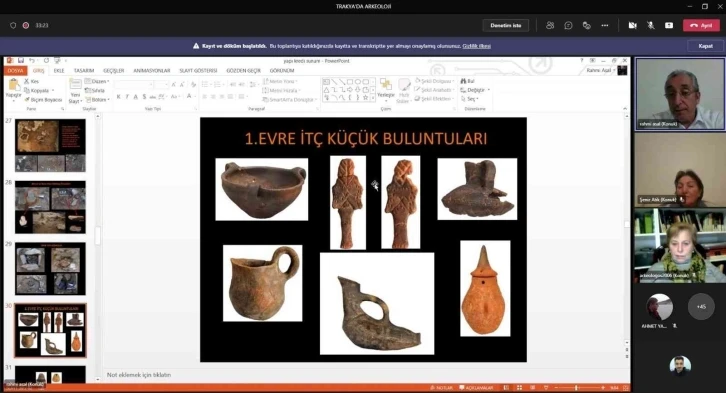Viewport: 726px width, 393px height.
Task: Open the meeting chat icon
Action: pos(568,25)
